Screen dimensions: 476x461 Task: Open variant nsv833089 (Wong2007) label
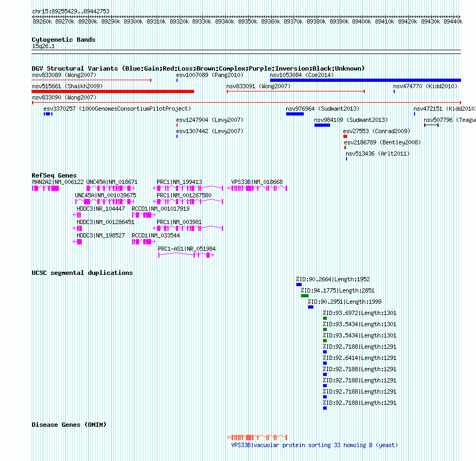[x=64, y=75]
